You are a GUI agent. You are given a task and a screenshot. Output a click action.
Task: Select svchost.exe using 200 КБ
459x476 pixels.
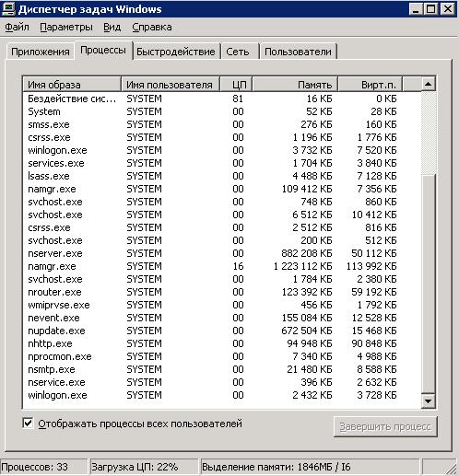click(222, 240)
